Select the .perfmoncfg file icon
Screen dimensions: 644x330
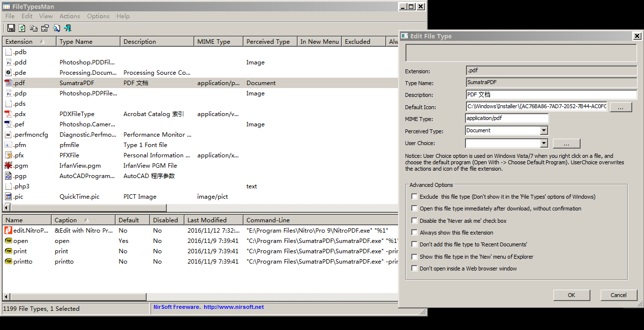pyautogui.click(x=8, y=135)
